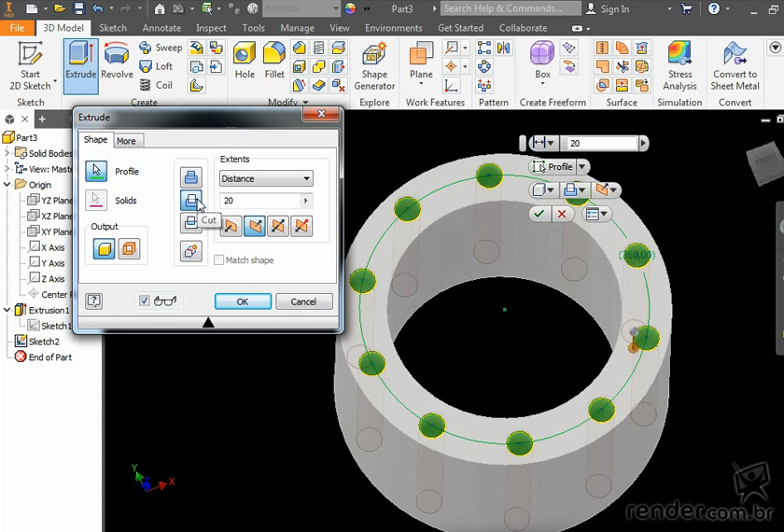Select the Cut operation in Extrude dialog
The image size is (784, 532).
[190, 201]
